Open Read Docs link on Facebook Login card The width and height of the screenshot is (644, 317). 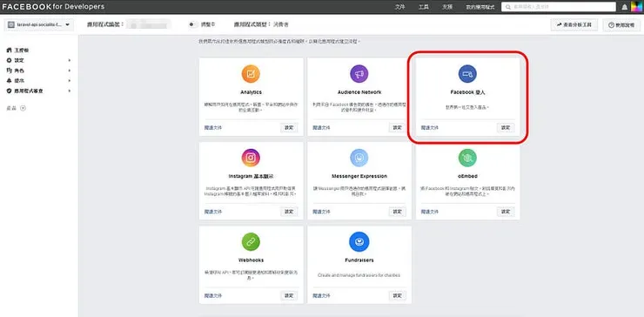pos(430,128)
